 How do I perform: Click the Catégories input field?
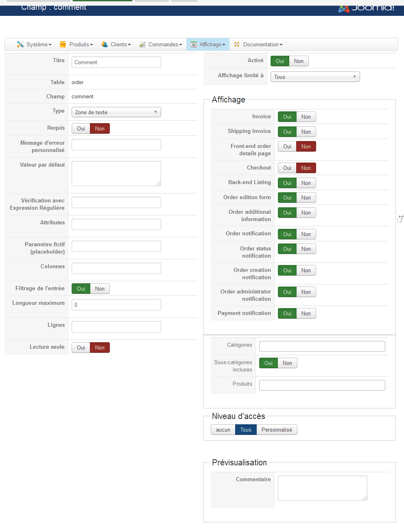[x=322, y=346]
